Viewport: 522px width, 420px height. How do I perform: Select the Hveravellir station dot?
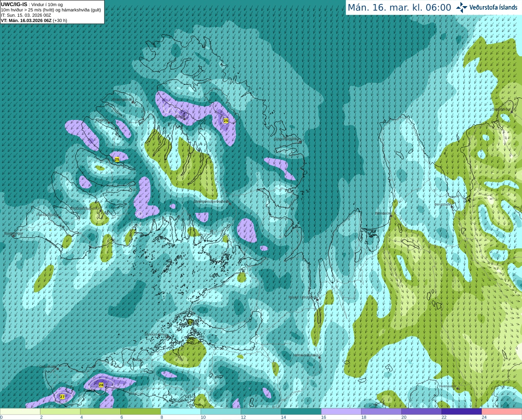pyautogui.click(x=458, y=389)
